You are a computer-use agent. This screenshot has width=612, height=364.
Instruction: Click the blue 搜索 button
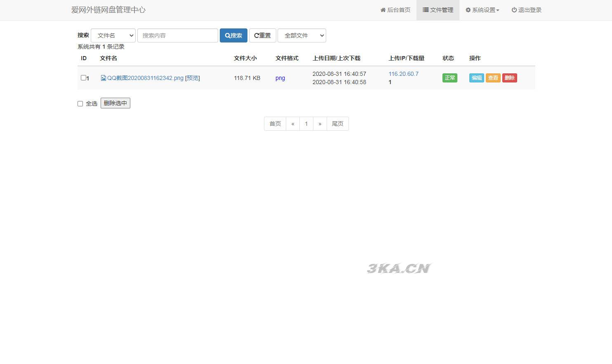(x=233, y=35)
